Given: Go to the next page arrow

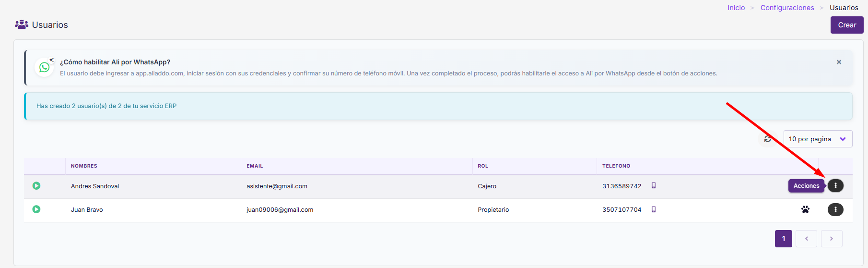Looking at the screenshot, I should point(832,239).
